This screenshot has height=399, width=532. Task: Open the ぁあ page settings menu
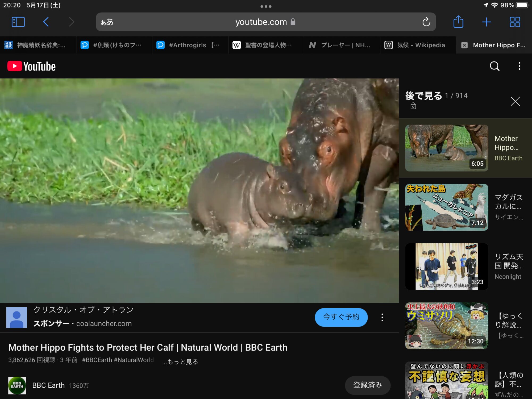(107, 22)
